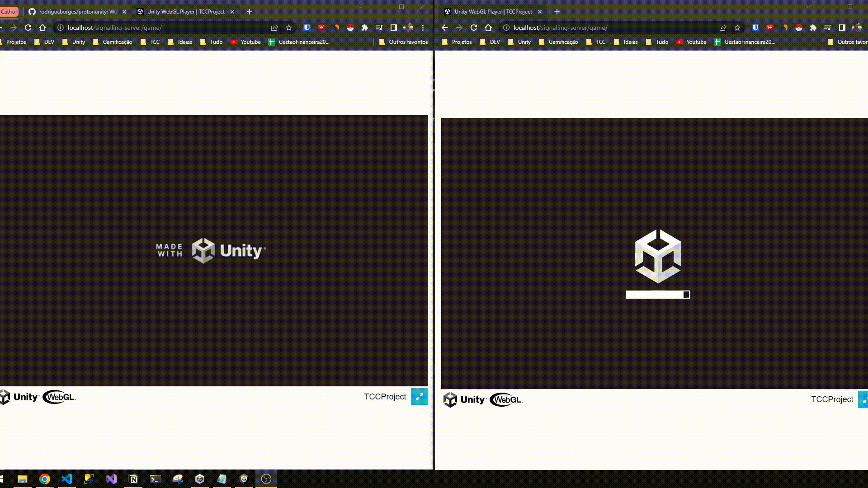Switch to rodrigocborges/protonunity GitHub tab

coord(75,12)
